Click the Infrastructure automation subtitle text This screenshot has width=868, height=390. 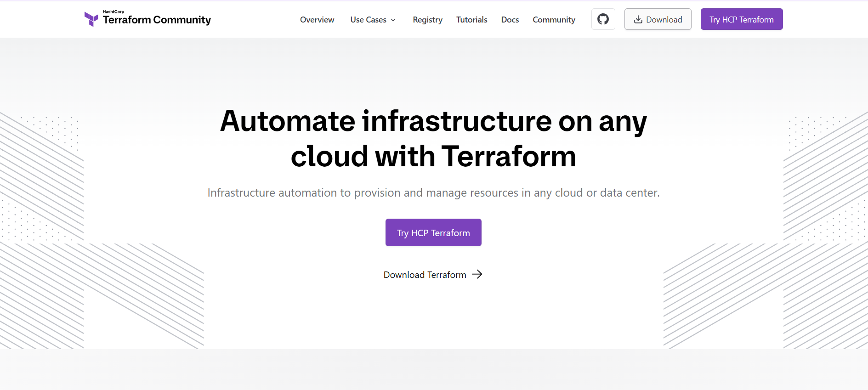pos(433,192)
